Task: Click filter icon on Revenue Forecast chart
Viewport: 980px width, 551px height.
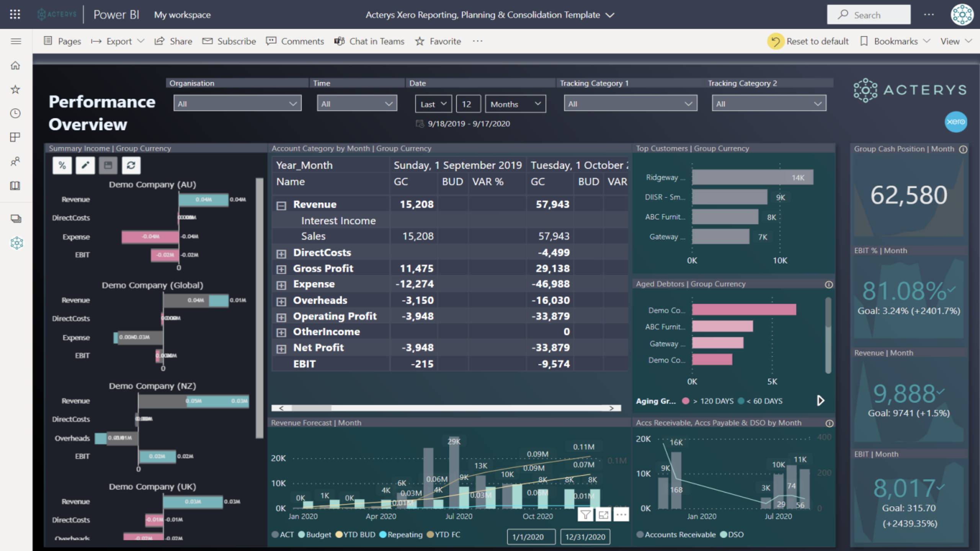Action: (585, 515)
